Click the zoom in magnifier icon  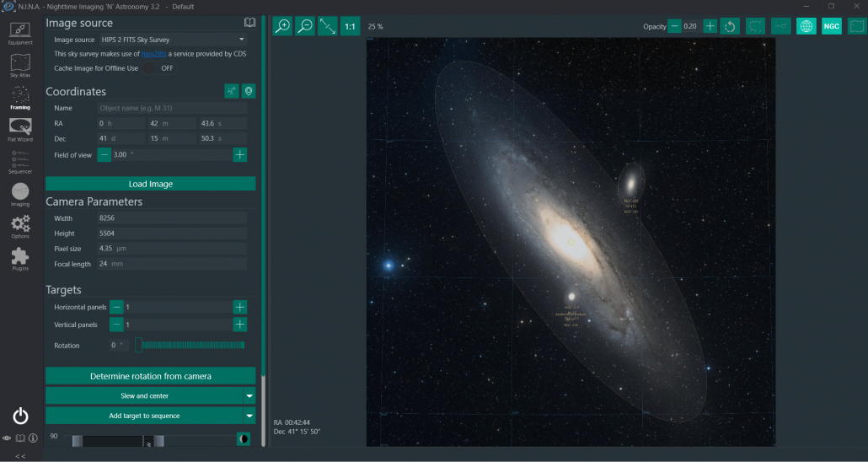coord(283,26)
